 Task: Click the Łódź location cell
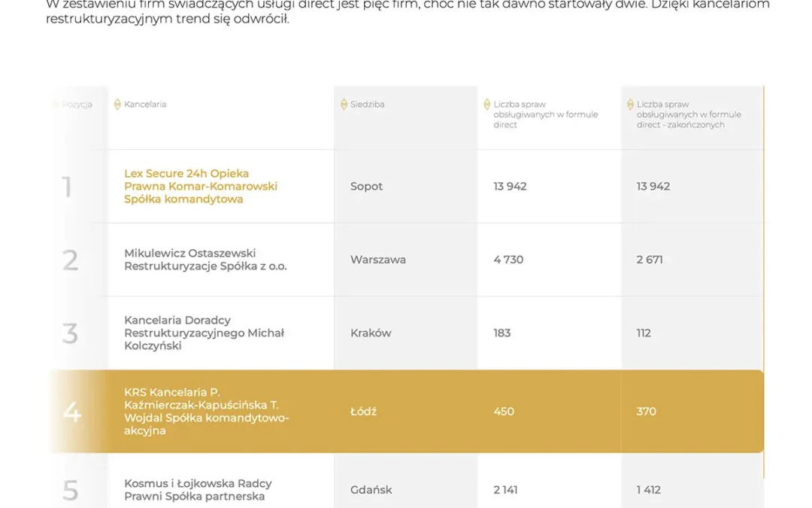[x=363, y=412]
